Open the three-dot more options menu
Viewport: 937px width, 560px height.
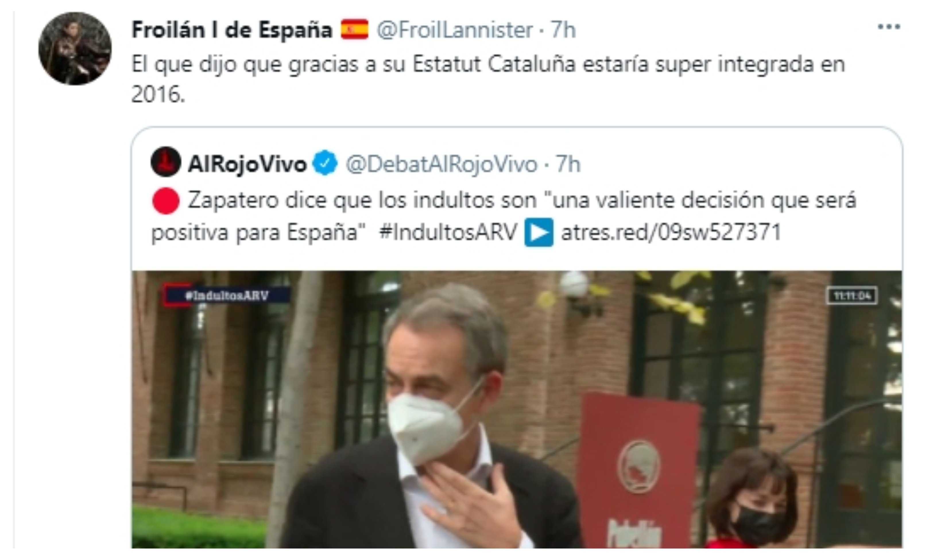[889, 27]
